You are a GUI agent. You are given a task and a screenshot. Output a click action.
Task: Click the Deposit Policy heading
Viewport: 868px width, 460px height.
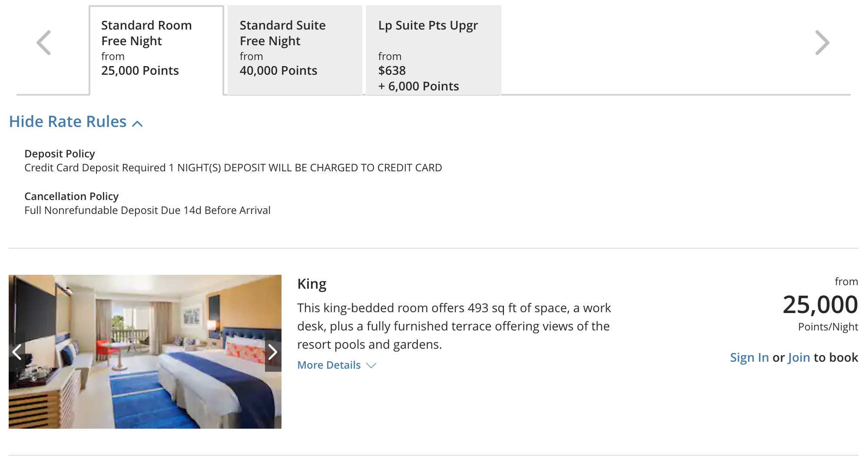[x=60, y=153]
